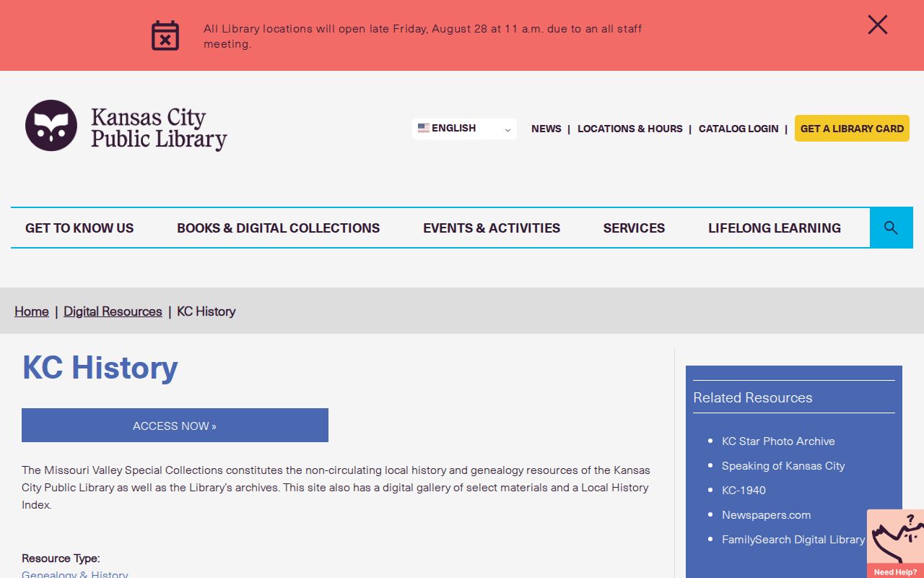Open the Get To Know Us menu
The height and width of the screenshot is (578, 924).
79,228
